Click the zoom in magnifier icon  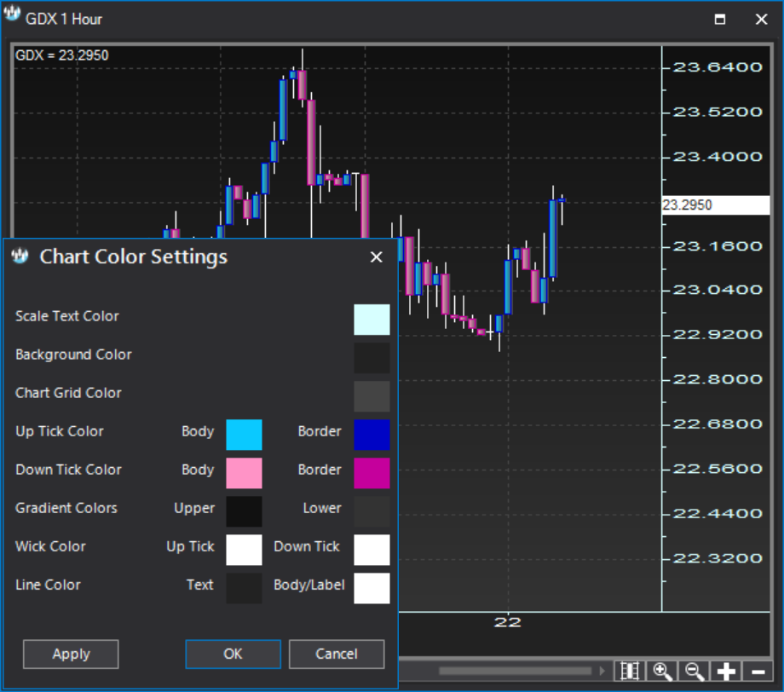pos(662,671)
